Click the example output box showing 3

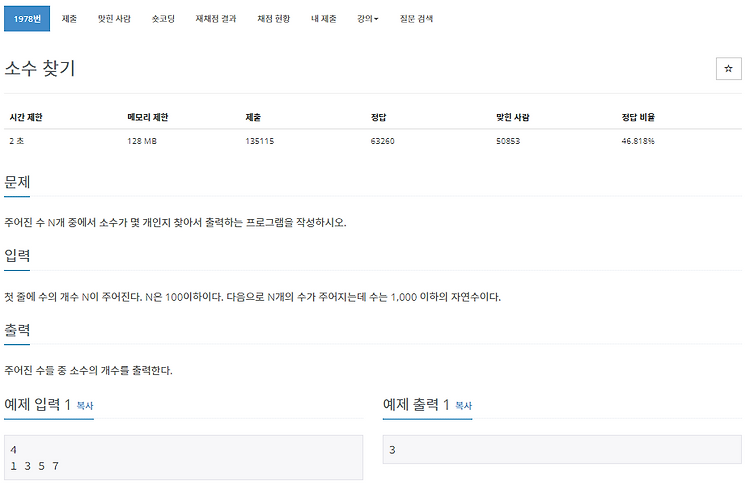[562, 450]
